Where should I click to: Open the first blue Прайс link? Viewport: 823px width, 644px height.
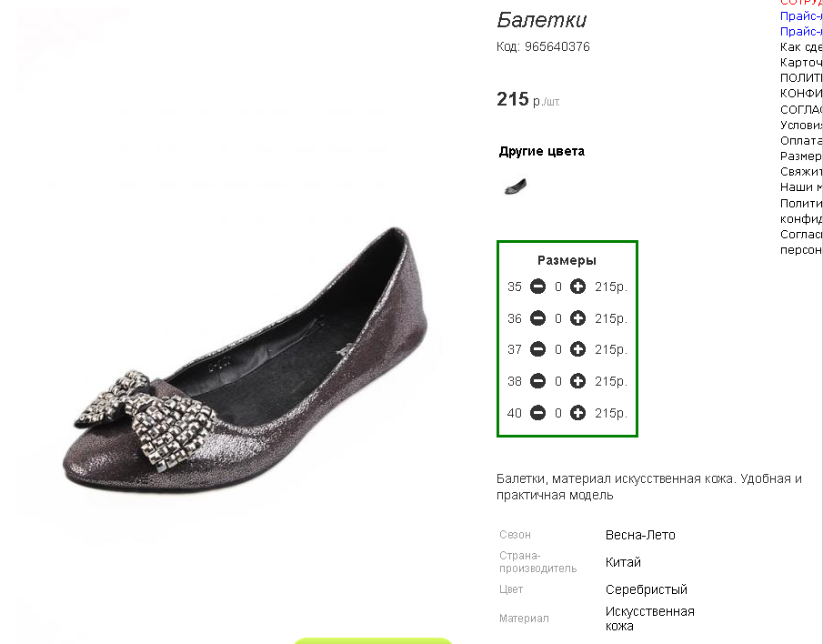(x=800, y=16)
